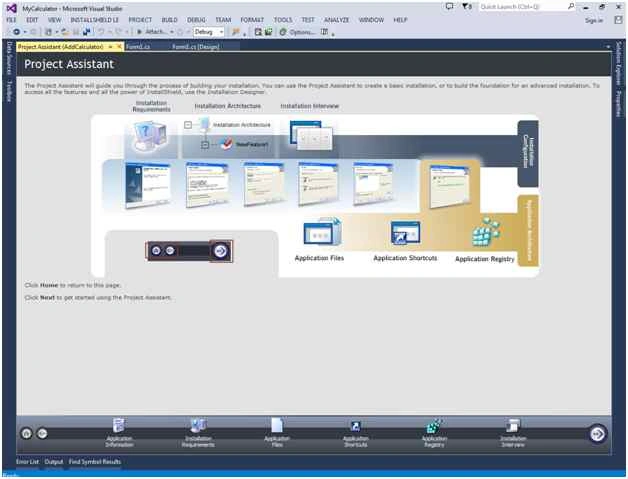Open the document tab list dropdown arrow
The image size is (628, 479).
[x=608, y=47]
